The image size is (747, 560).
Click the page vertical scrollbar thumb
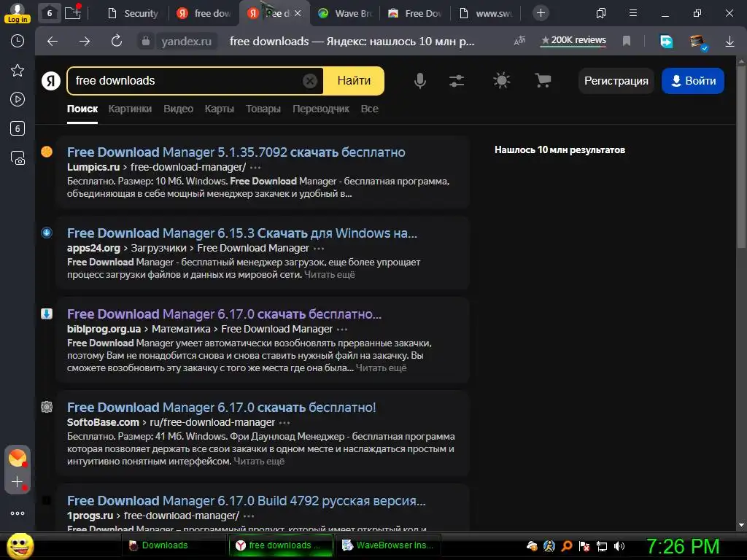[x=741, y=157]
